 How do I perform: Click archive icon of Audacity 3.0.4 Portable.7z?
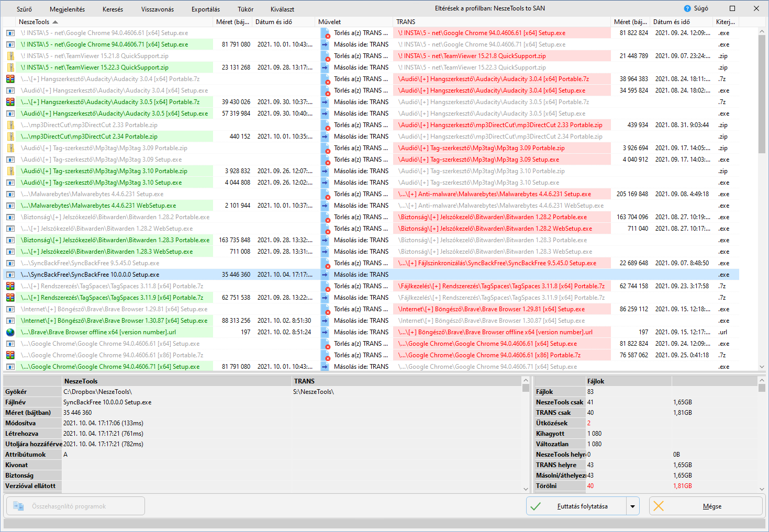point(10,79)
